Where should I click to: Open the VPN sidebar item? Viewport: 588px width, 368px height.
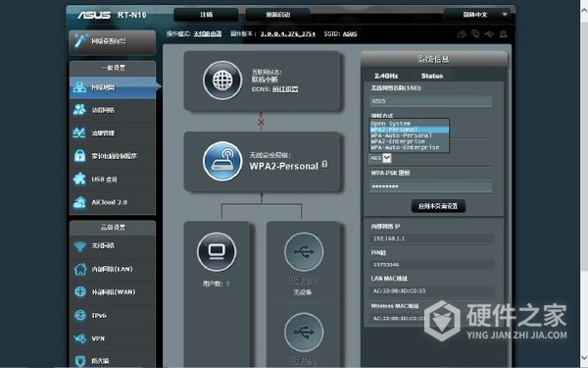pos(112,339)
